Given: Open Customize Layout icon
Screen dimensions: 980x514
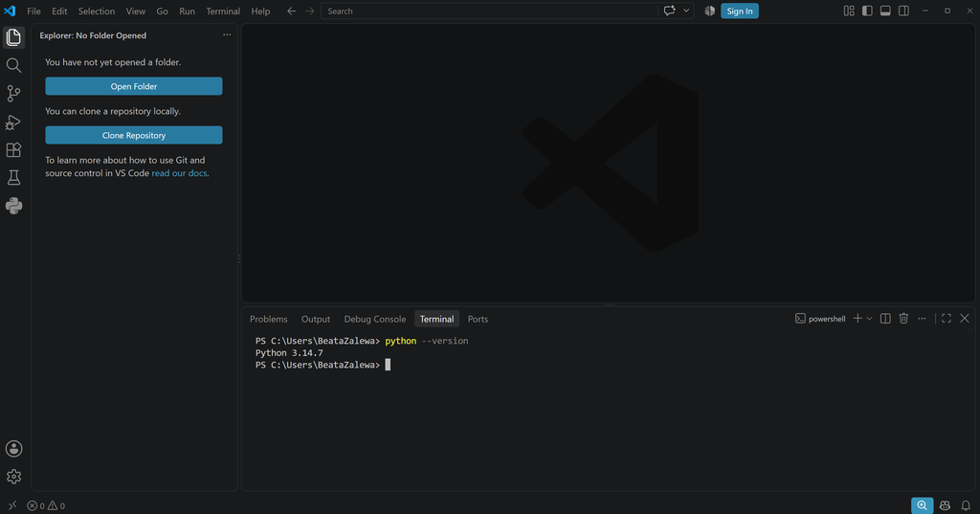Looking at the screenshot, I should (849, 11).
